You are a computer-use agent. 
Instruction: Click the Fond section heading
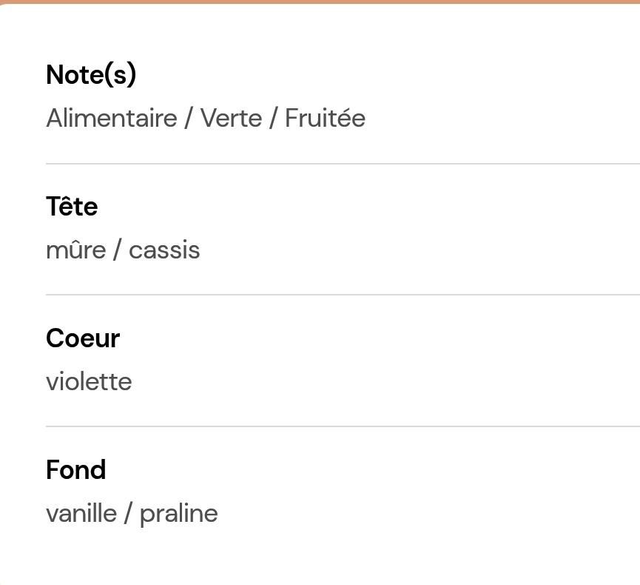(76, 469)
